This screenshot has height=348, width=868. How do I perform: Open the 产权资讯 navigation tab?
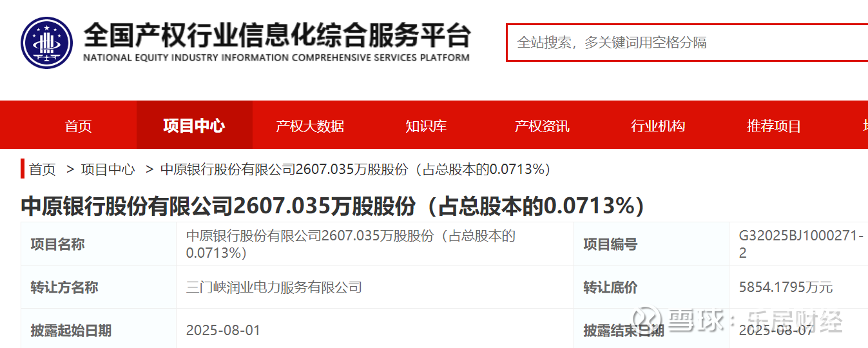click(542, 126)
